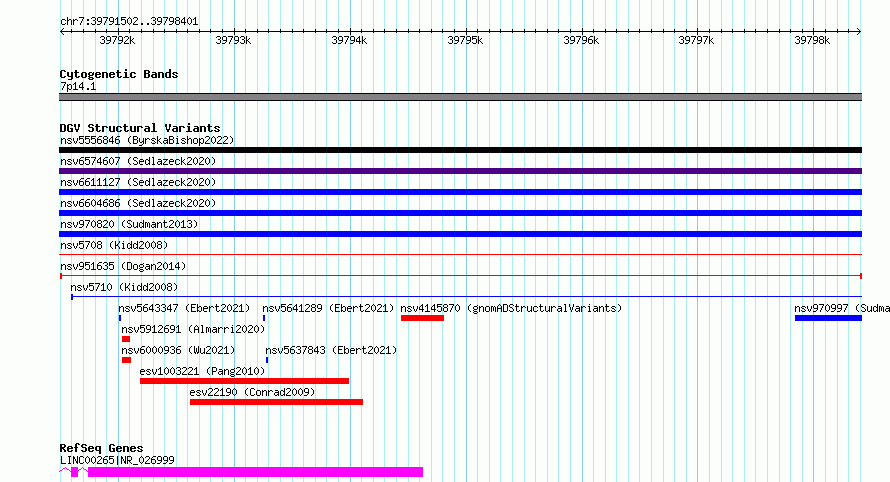Image resolution: width=890 pixels, height=482 pixels.
Task: Select the nsv6604686 blue variant bar
Action: point(460,213)
